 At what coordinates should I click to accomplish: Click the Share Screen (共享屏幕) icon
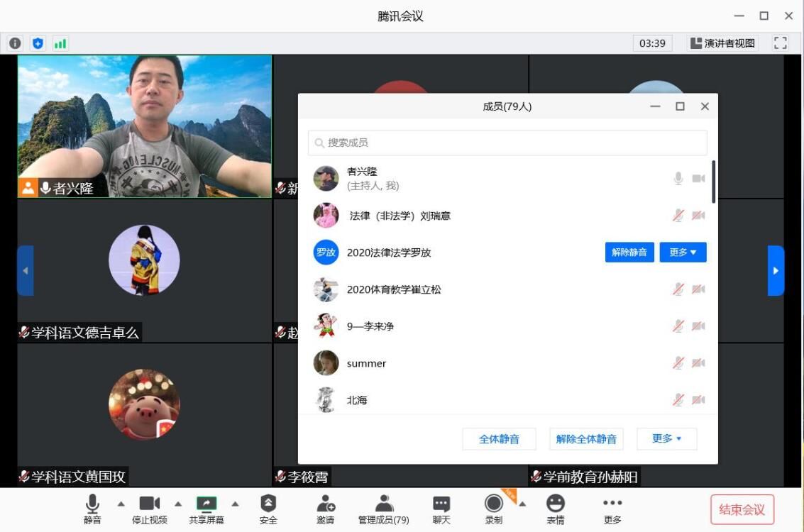[206, 504]
